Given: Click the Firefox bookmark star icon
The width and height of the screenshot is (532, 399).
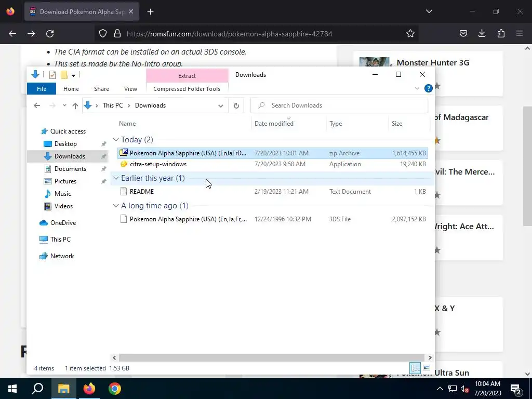Looking at the screenshot, I should pyautogui.click(x=410, y=33).
